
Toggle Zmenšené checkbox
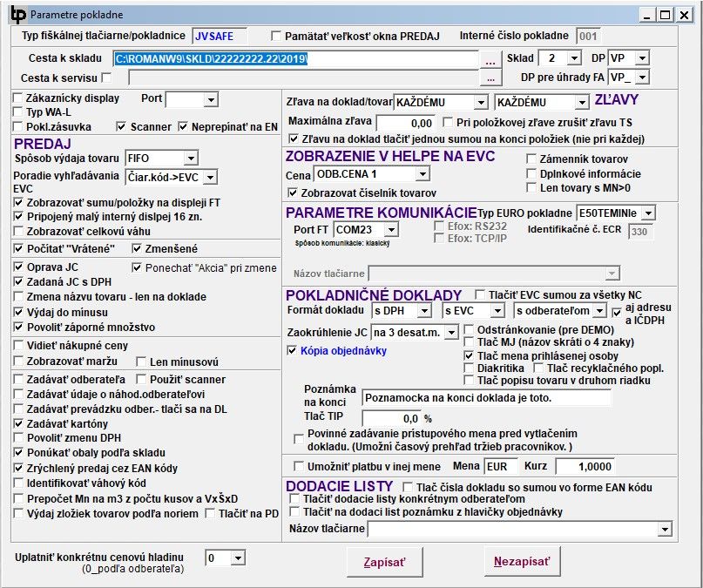(x=137, y=248)
